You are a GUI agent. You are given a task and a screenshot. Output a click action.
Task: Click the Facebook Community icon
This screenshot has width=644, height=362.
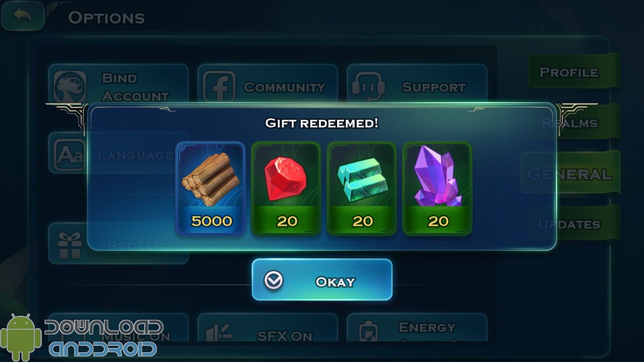219,86
